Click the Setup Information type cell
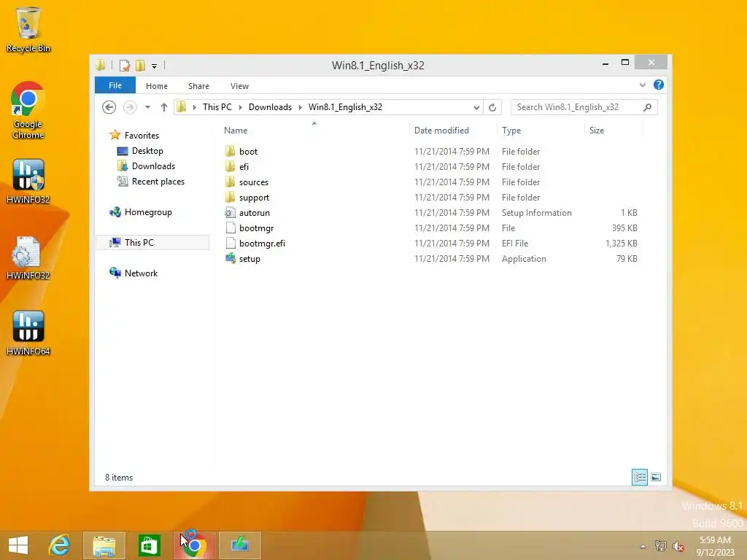Viewport: 747px width, 560px height. coord(536,213)
